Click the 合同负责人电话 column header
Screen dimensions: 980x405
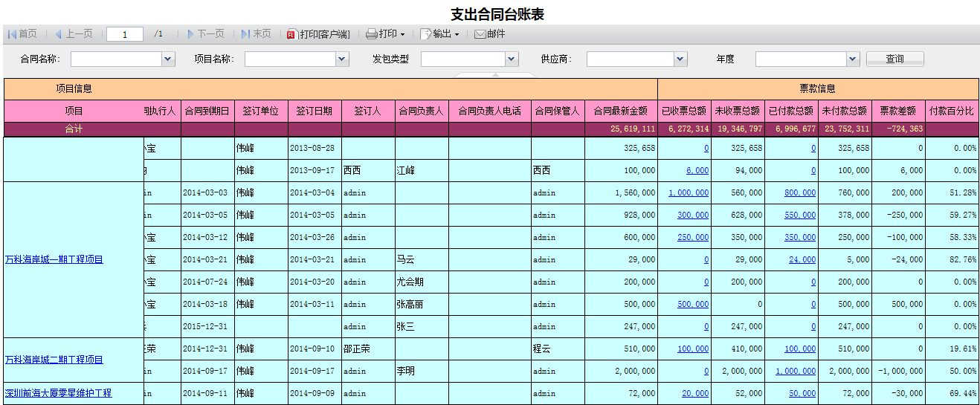pyautogui.click(x=490, y=111)
